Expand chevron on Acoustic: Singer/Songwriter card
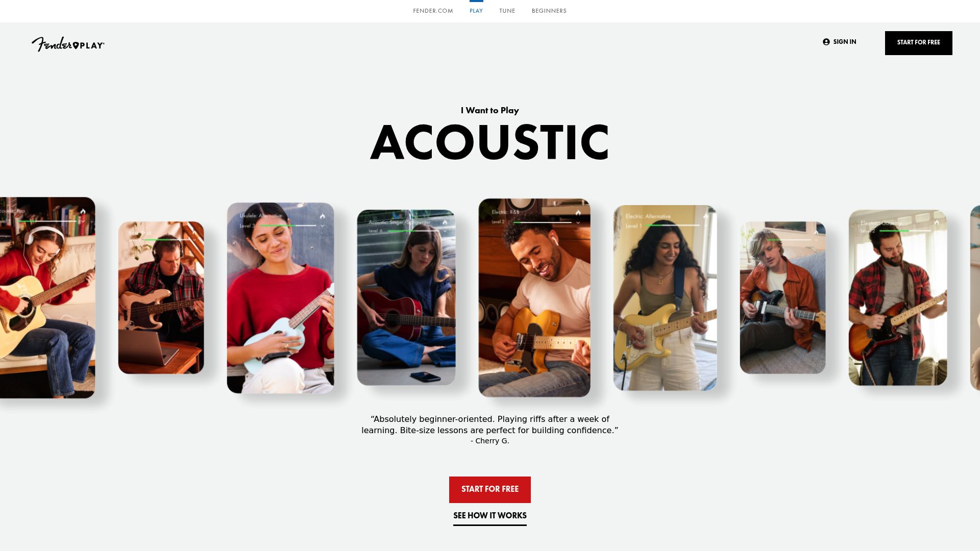 (445, 231)
